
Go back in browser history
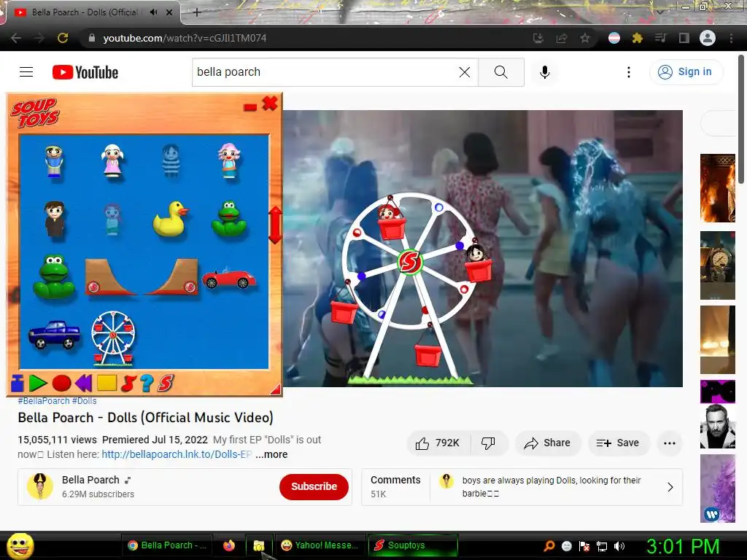[x=16, y=38]
